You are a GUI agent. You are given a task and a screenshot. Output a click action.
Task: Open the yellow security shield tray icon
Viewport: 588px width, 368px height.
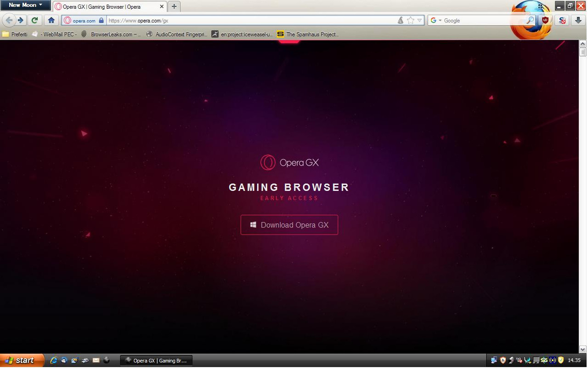[561, 360]
